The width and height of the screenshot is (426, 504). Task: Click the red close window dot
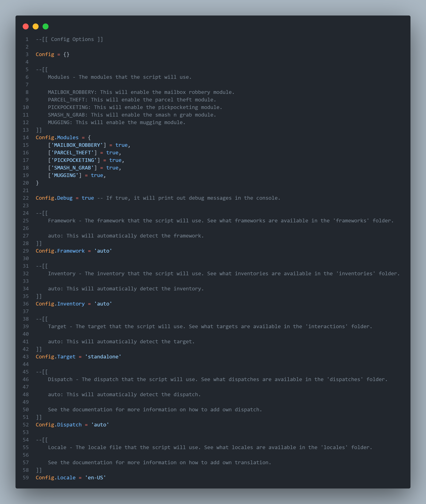tap(26, 26)
